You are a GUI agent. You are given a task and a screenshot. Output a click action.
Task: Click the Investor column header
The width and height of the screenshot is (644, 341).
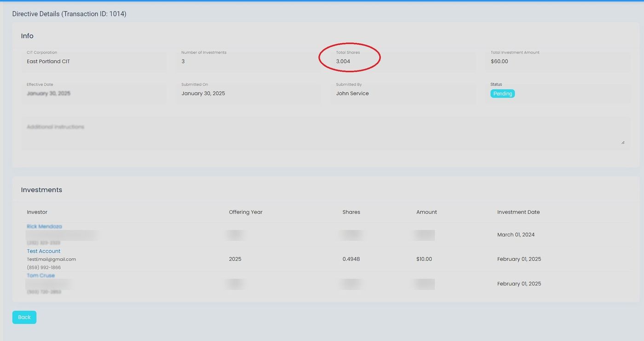tap(37, 212)
